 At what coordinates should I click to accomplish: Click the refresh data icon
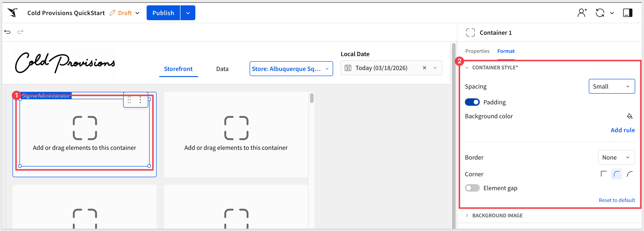600,13
